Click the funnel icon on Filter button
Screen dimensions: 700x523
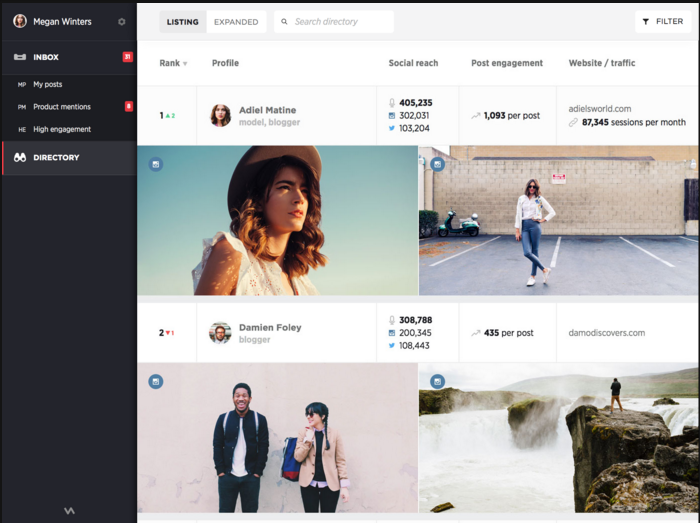[x=646, y=21]
